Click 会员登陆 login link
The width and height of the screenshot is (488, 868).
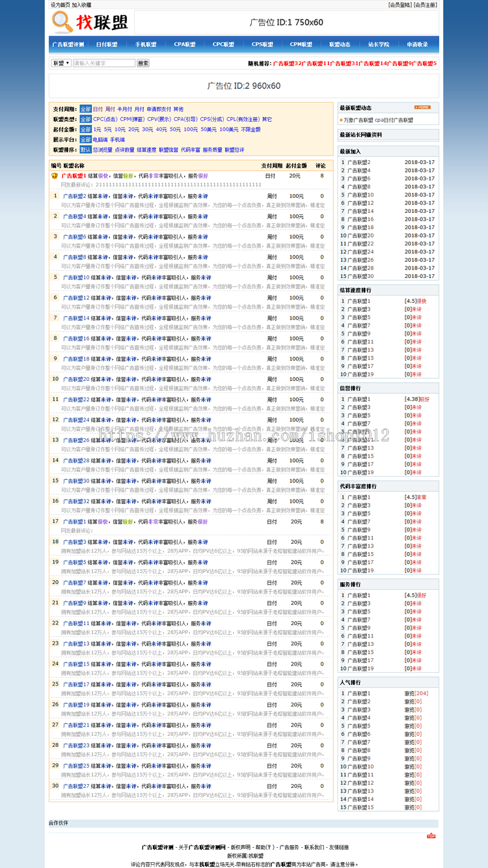400,5
